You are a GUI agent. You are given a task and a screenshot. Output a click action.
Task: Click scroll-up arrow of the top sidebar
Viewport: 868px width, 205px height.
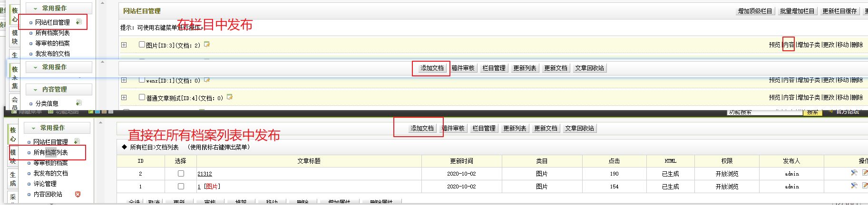[102, 3]
